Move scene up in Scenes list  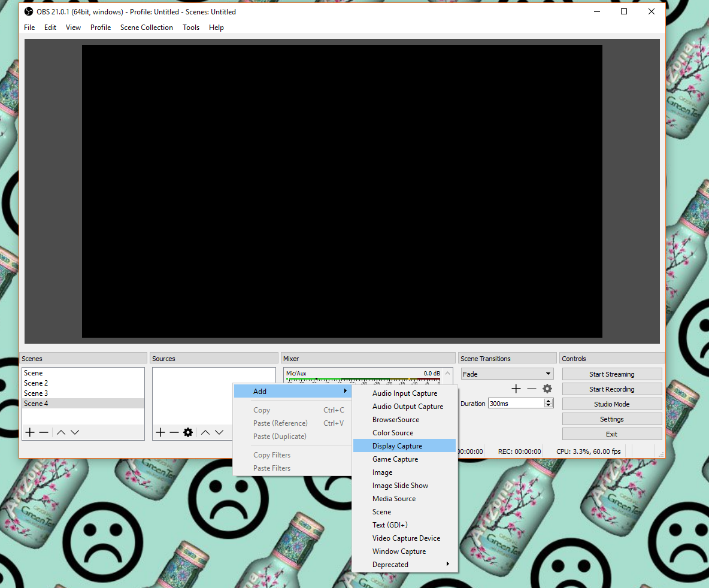(61, 432)
